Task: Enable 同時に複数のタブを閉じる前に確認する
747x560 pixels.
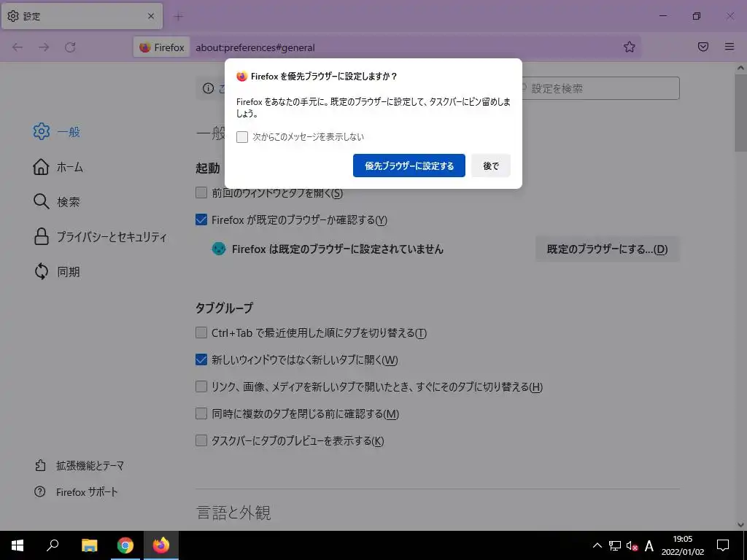Action: [201, 413]
